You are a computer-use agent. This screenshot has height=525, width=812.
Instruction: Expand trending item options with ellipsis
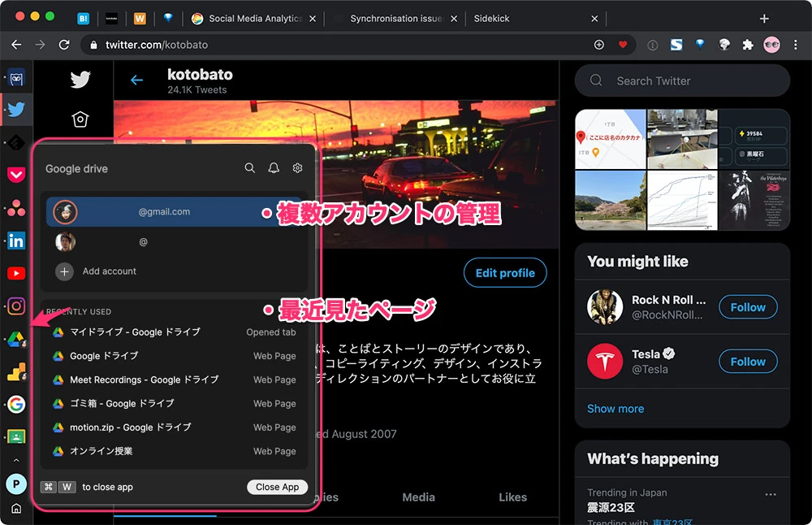pos(771,494)
